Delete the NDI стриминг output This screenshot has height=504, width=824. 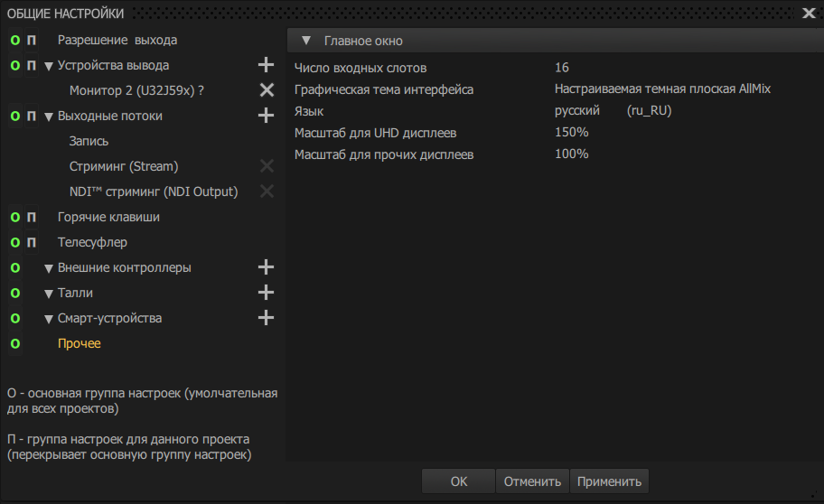[267, 191]
